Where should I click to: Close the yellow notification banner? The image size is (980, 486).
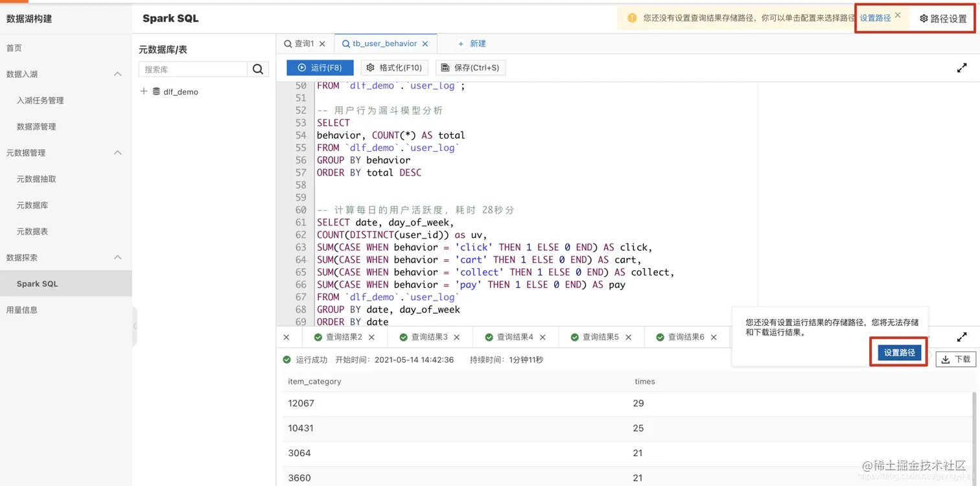(x=898, y=15)
